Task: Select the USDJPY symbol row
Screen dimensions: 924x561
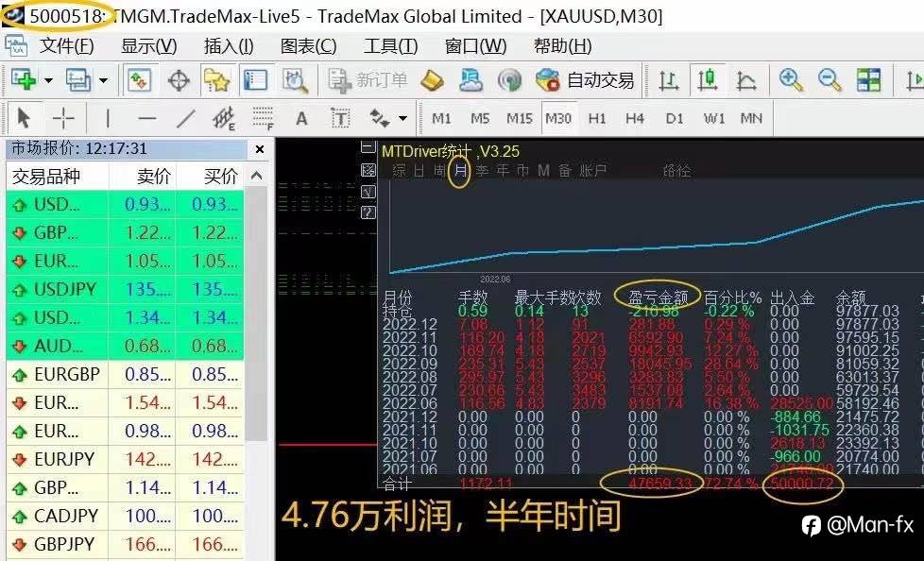Action: [x=125, y=289]
